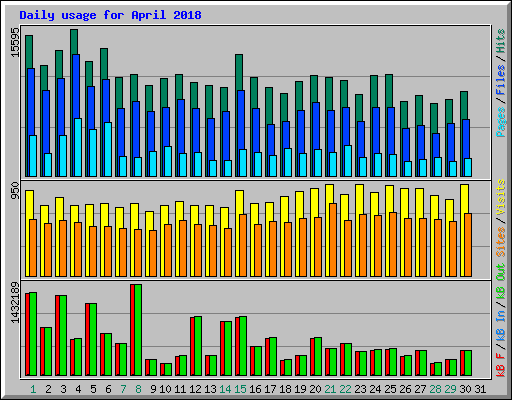Click the Hits legend label
Image resolution: width=512 pixels, height=400 pixels.
[x=501, y=41]
